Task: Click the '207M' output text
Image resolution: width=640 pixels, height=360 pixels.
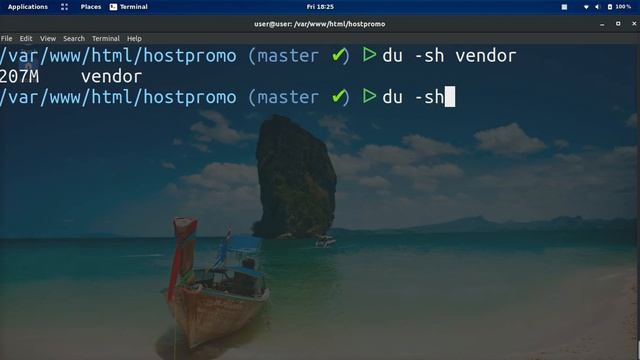Action: point(20,76)
